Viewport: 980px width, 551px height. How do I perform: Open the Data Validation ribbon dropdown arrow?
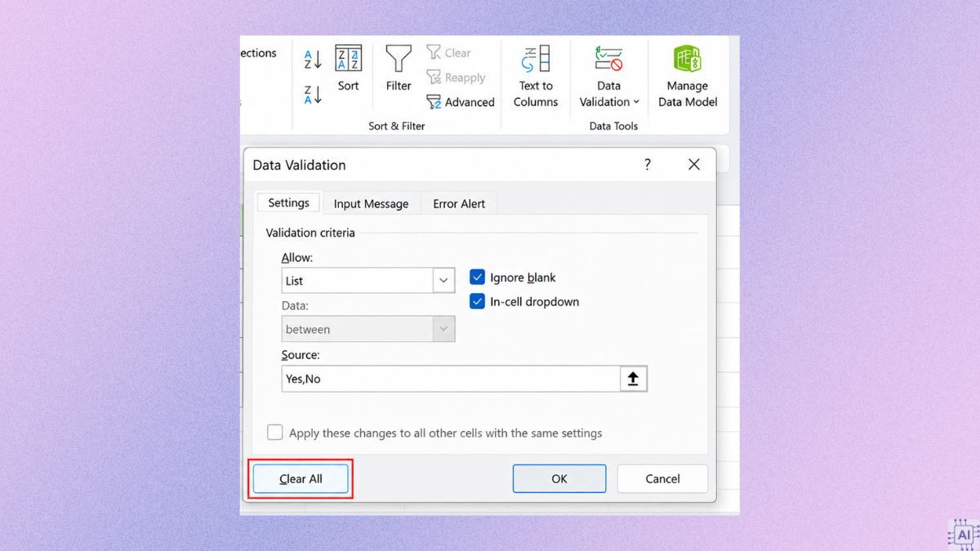coord(636,102)
